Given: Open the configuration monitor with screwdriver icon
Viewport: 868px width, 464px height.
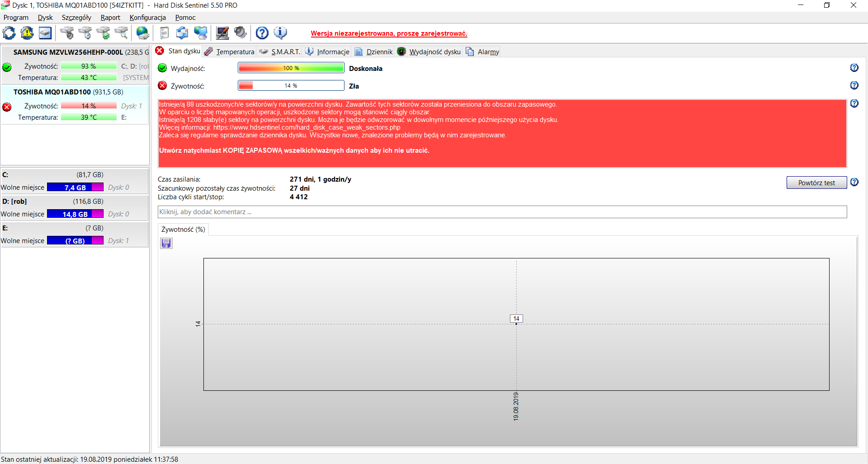Looking at the screenshot, I should pos(222,33).
